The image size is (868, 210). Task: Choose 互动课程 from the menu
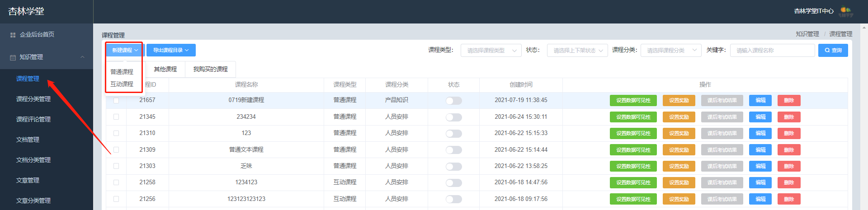[x=122, y=84]
